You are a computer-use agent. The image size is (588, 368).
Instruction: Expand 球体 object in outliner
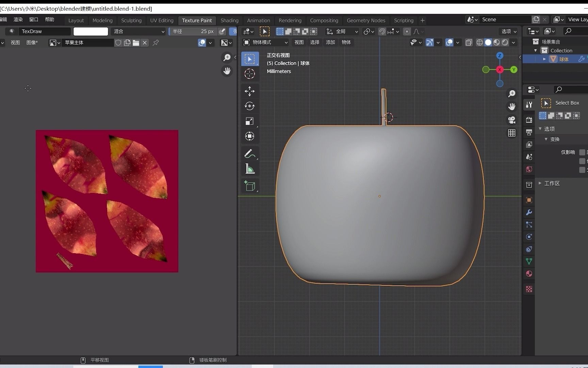pyautogui.click(x=544, y=59)
